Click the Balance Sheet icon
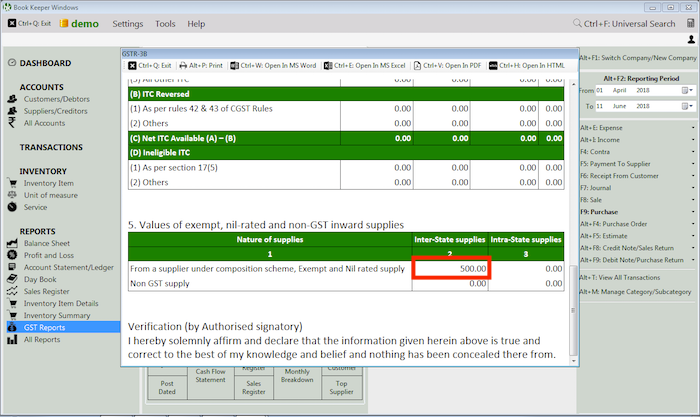Viewport: 700px width, 417px height. point(12,243)
